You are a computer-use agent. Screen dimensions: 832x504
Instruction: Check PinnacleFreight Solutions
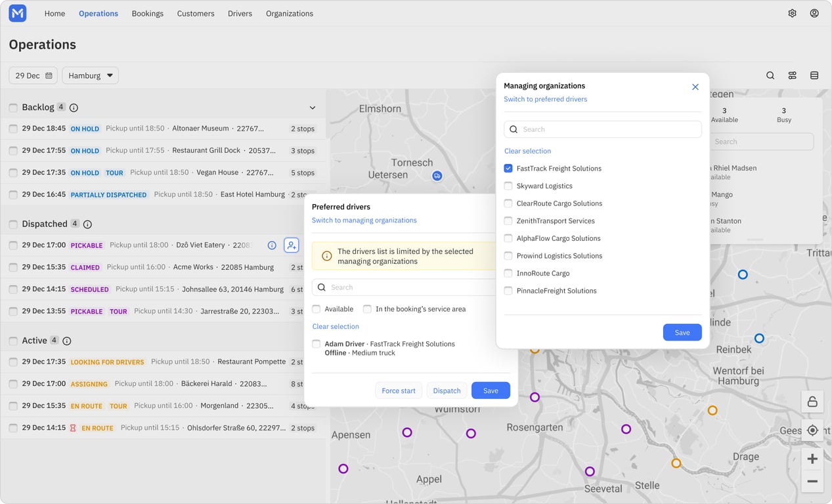[508, 291]
